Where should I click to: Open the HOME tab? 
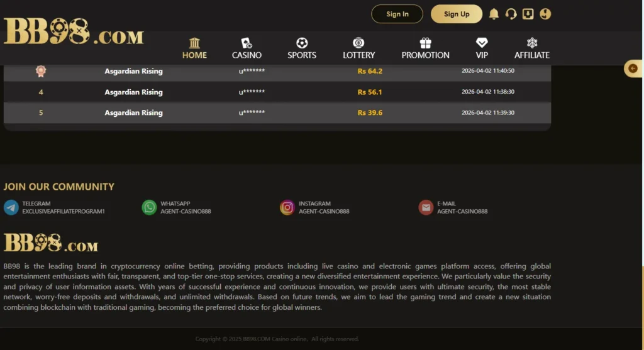(194, 48)
